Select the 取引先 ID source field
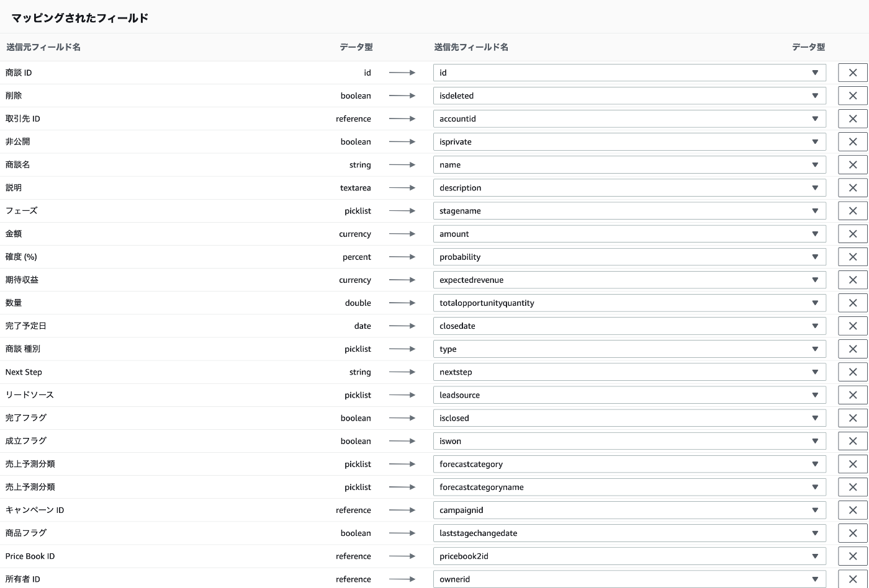This screenshot has height=588, width=869. click(x=23, y=118)
